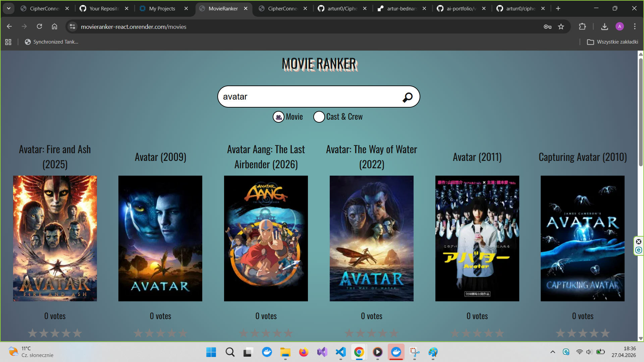The width and height of the screenshot is (644, 362).
Task: Open the Chrome three-dot menu
Action: 635,26
